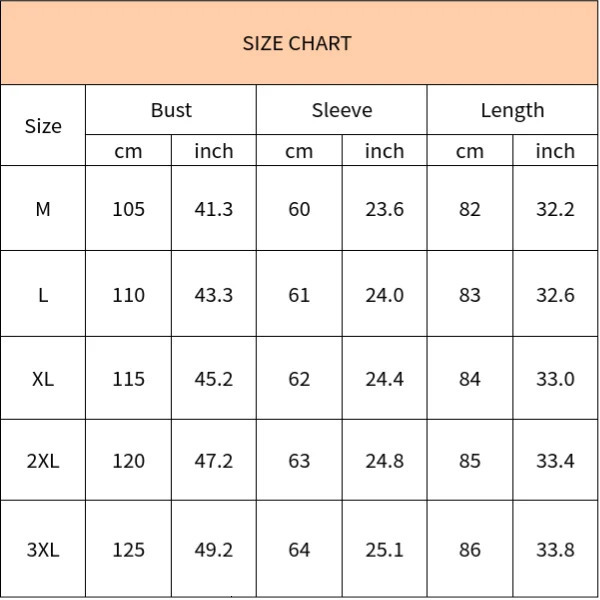
Task: Click the Bust column header
Action: click(171, 110)
